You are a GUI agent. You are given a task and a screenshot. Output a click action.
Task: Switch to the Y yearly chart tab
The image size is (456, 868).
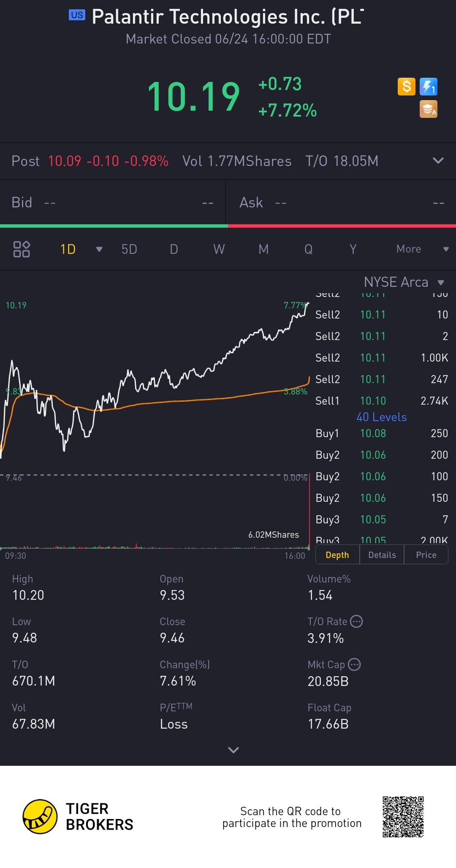pyautogui.click(x=353, y=249)
